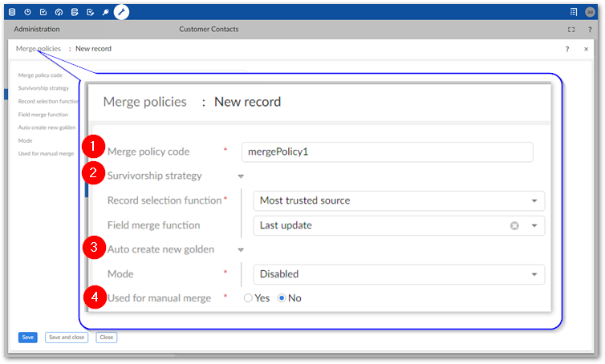
Task: Open the user avatar 'aa' menu
Action: [590, 12]
